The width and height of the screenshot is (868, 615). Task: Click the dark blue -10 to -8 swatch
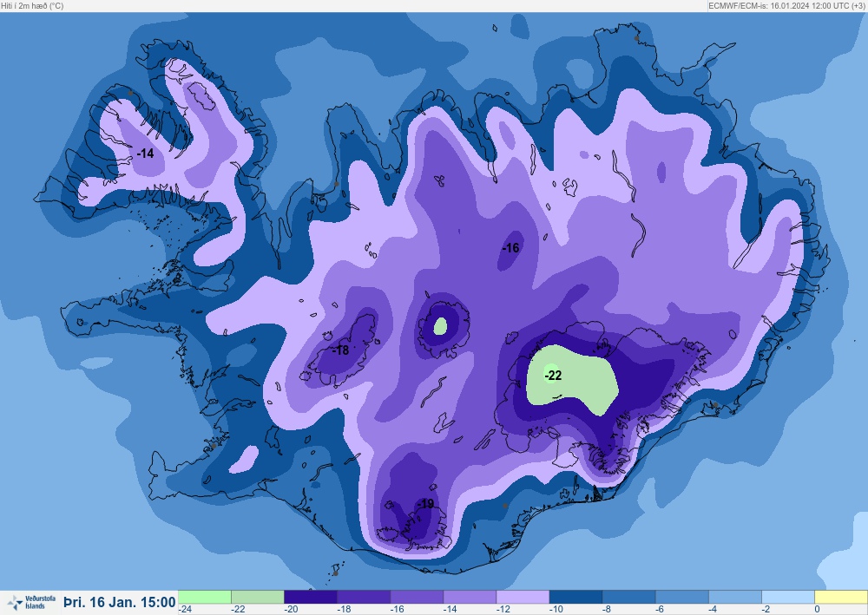[x=575, y=597]
